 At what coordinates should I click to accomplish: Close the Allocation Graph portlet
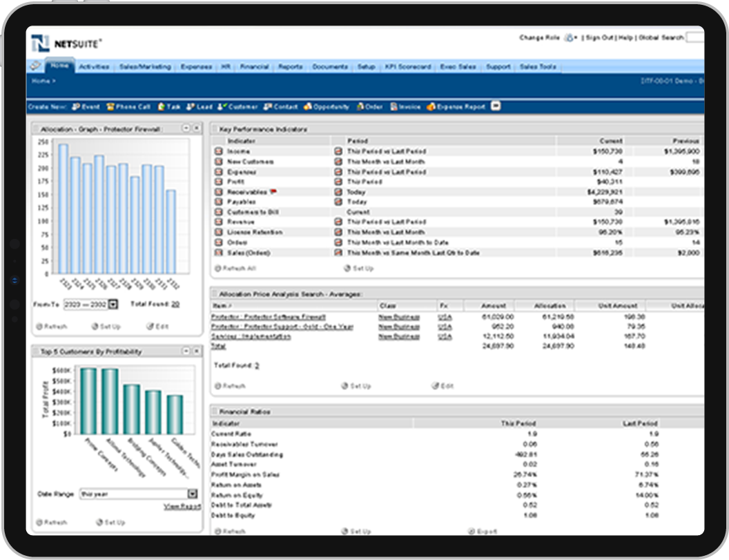(x=197, y=128)
